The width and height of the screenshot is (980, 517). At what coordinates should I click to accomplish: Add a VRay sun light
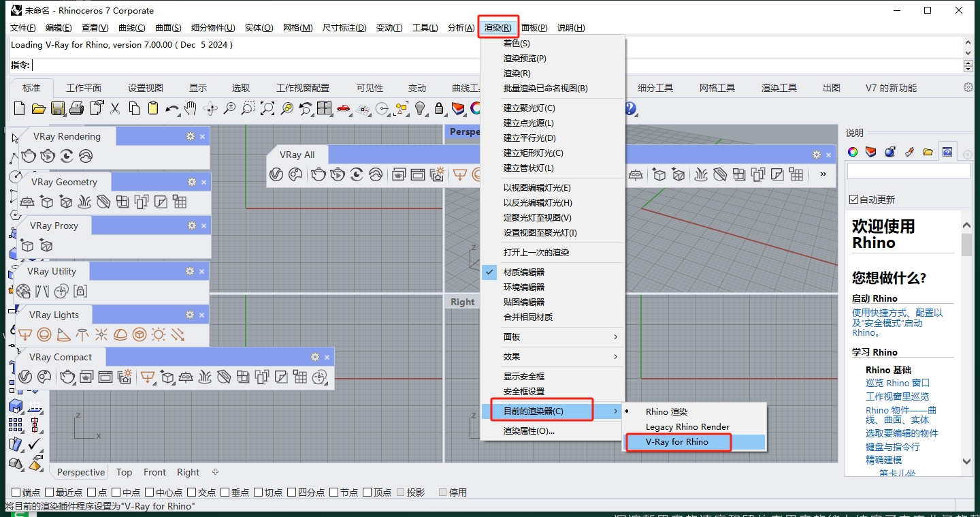tap(159, 334)
